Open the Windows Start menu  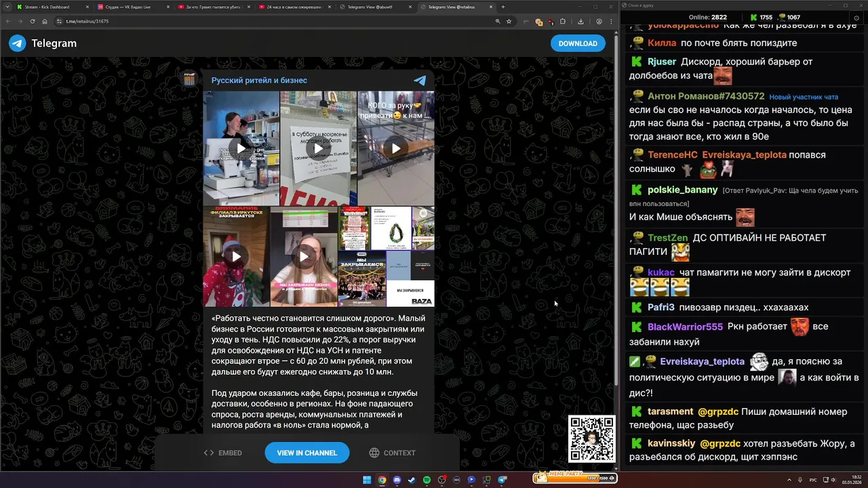tap(367, 480)
